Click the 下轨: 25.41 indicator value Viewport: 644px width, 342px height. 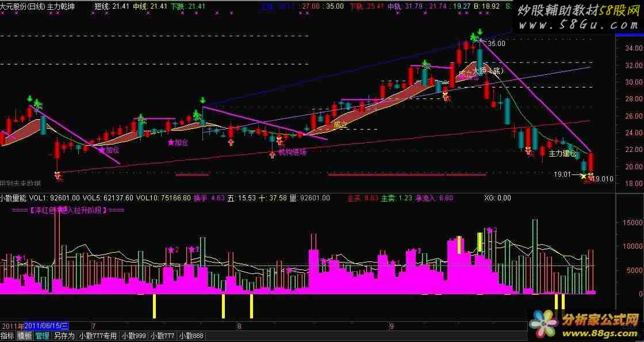(367, 6)
